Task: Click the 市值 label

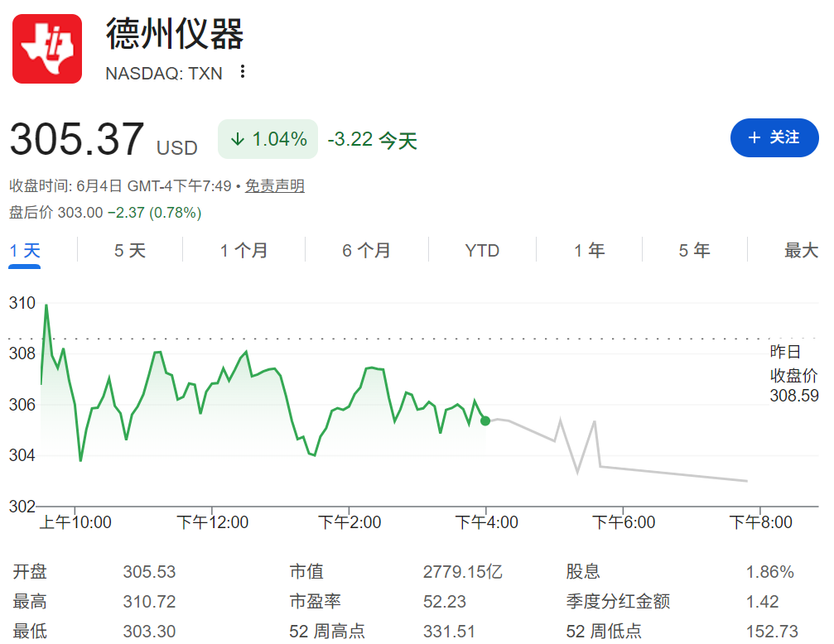Action: 306,572
